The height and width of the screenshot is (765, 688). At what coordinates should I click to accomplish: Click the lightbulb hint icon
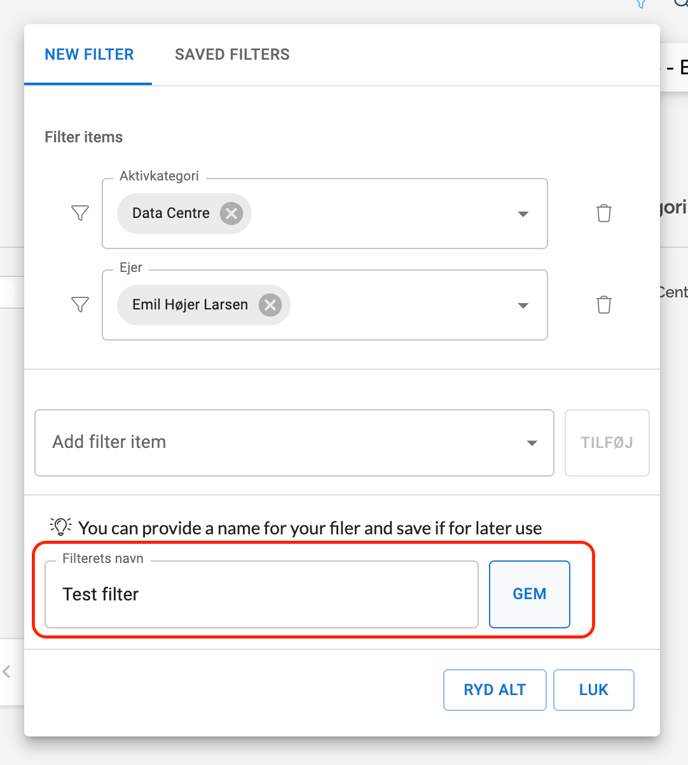(x=61, y=526)
